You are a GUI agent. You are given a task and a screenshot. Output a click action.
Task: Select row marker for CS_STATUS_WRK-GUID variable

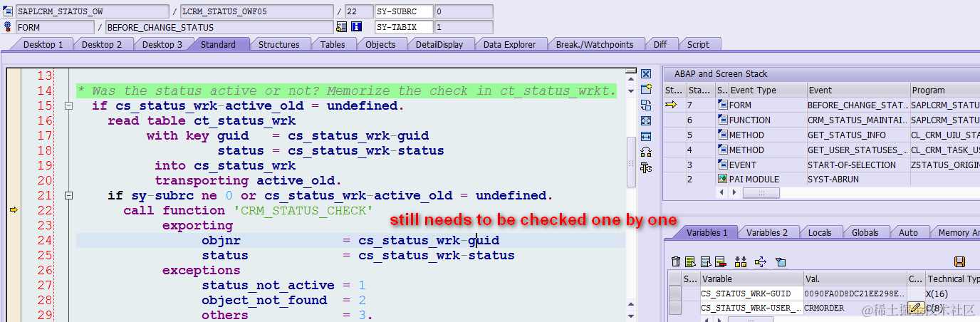(674, 294)
